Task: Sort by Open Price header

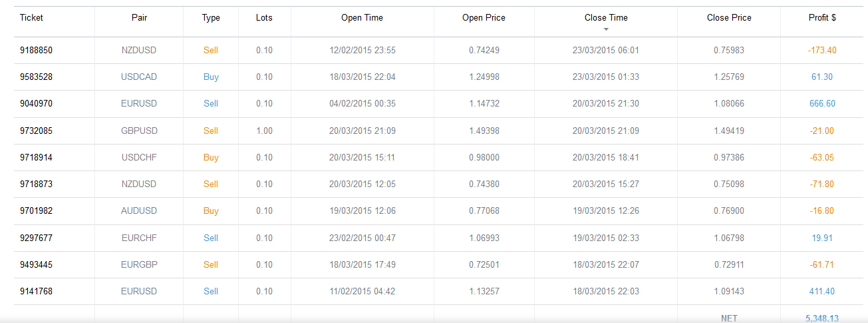Action: pyautogui.click(x=484, y=18)
